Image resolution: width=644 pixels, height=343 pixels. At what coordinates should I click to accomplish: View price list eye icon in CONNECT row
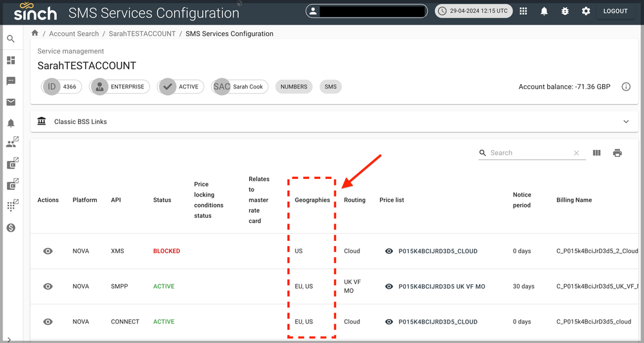(x=389, y=322)
